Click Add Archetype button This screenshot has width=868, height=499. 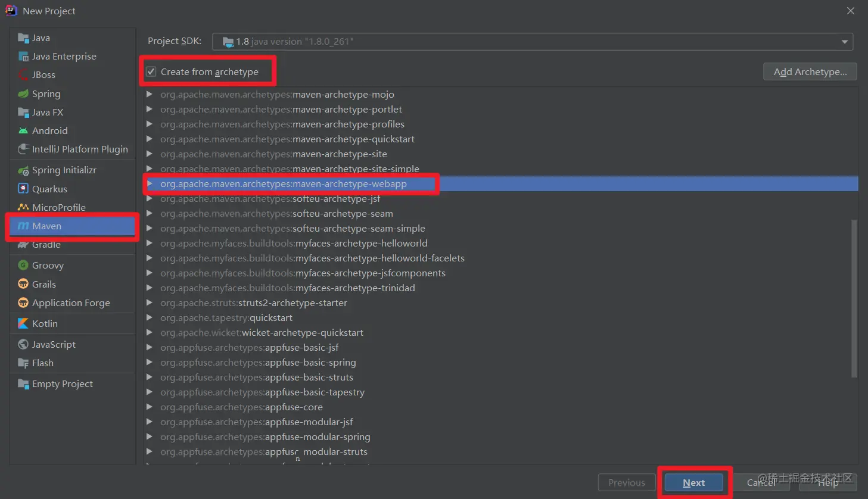pyautogui.click(x=810, y=71)
